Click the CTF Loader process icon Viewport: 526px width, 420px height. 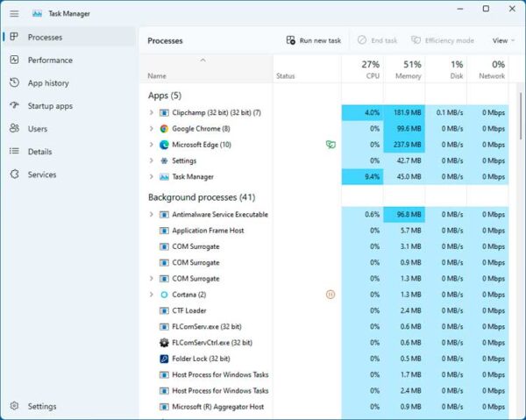pyautogui.click(x=164, y=310)
